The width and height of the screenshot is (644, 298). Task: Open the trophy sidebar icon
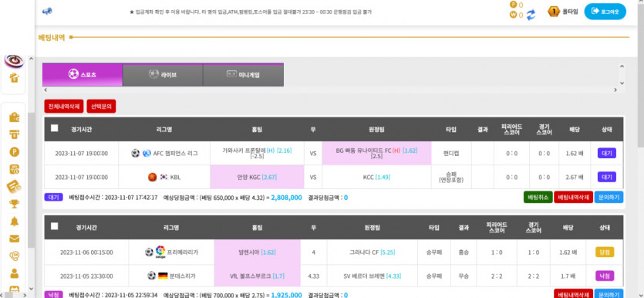point(15,204)
